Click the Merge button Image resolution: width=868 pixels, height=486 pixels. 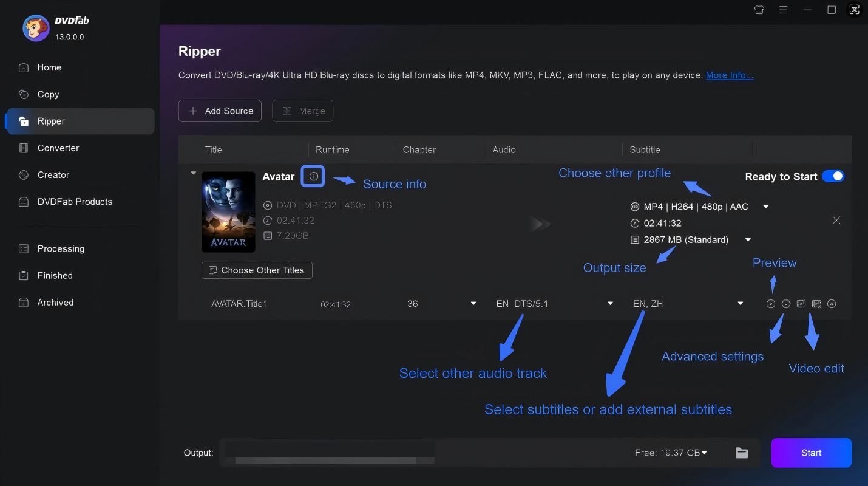pos(302,111)
